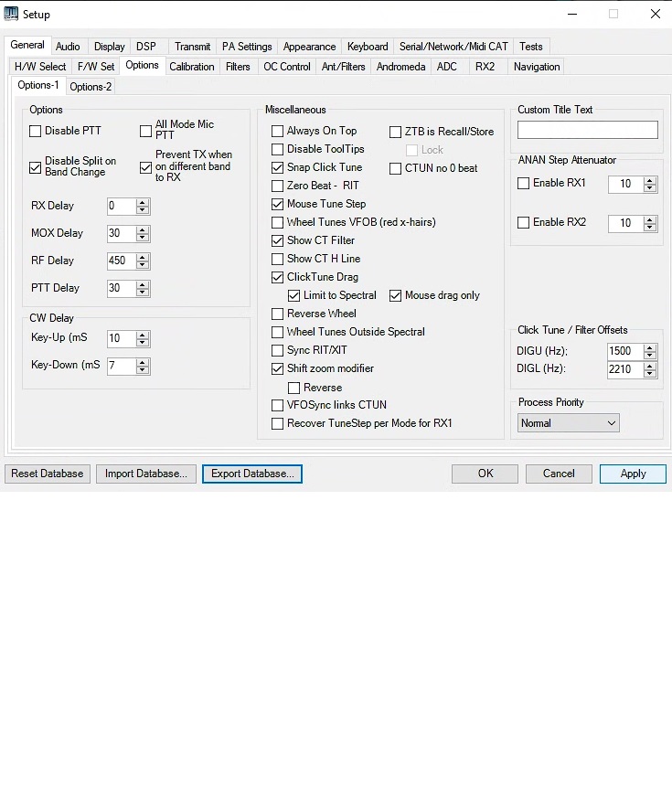This screenshot has width=672, height=788.
Task: Increase the CW Key-Up delay value
Action: tap(143, 335)
